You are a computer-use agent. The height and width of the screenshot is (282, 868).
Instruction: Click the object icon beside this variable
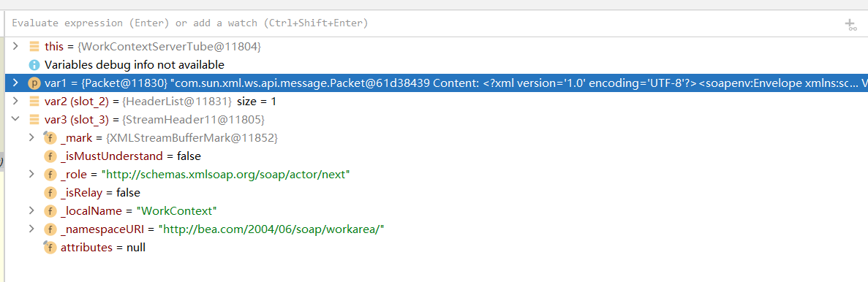click(x=34, y=47)
